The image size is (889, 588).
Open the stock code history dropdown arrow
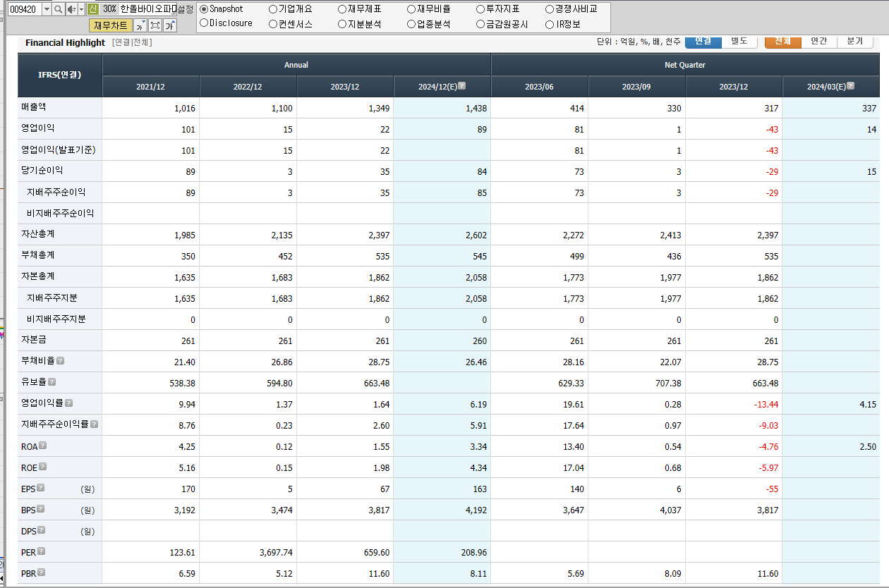tap(47, 9)
